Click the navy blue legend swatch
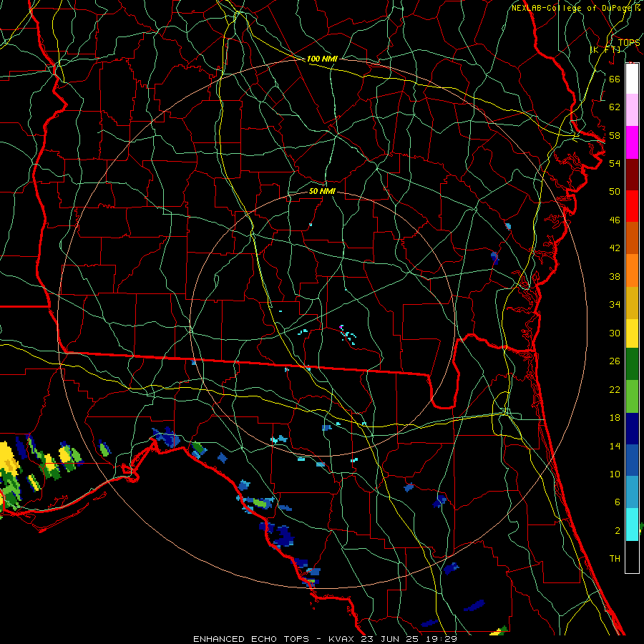Viewport: 644px width, 644px height. click(632, 429)
